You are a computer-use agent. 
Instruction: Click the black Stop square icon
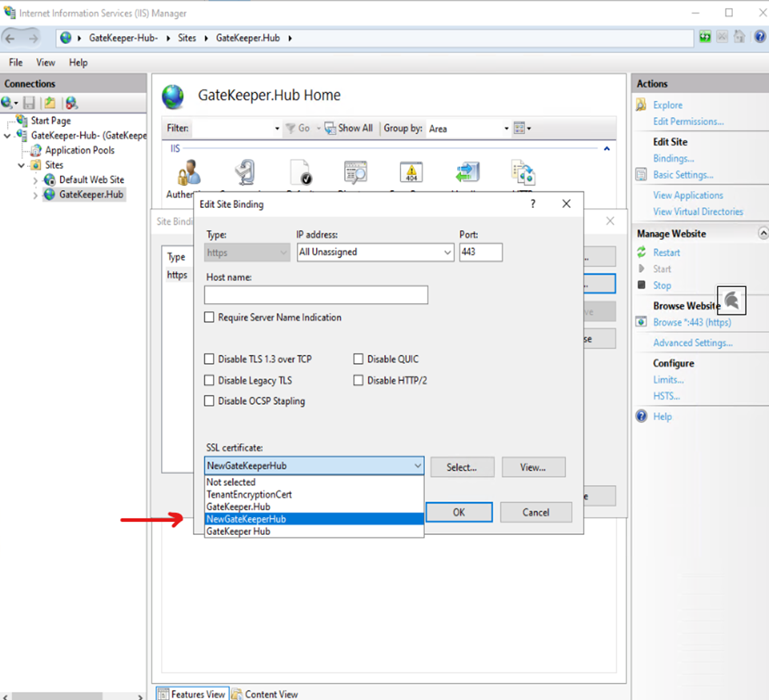coord(641,285)
